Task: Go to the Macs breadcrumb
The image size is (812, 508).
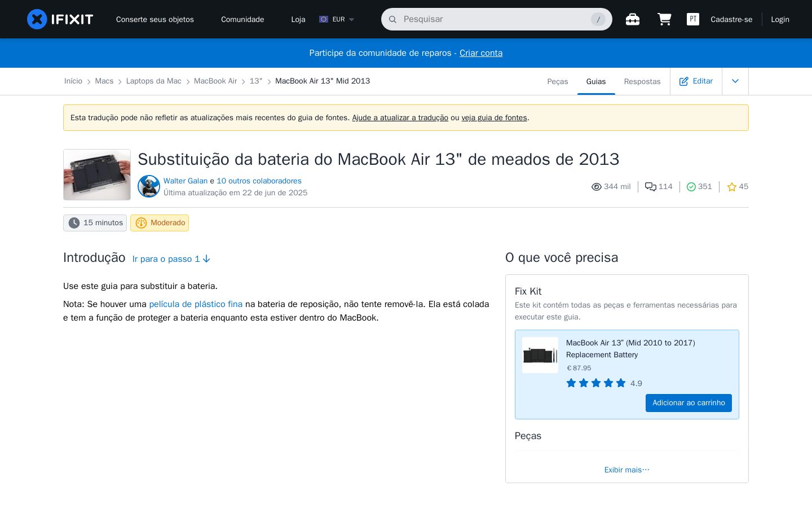Action: [x=104, y=81]
